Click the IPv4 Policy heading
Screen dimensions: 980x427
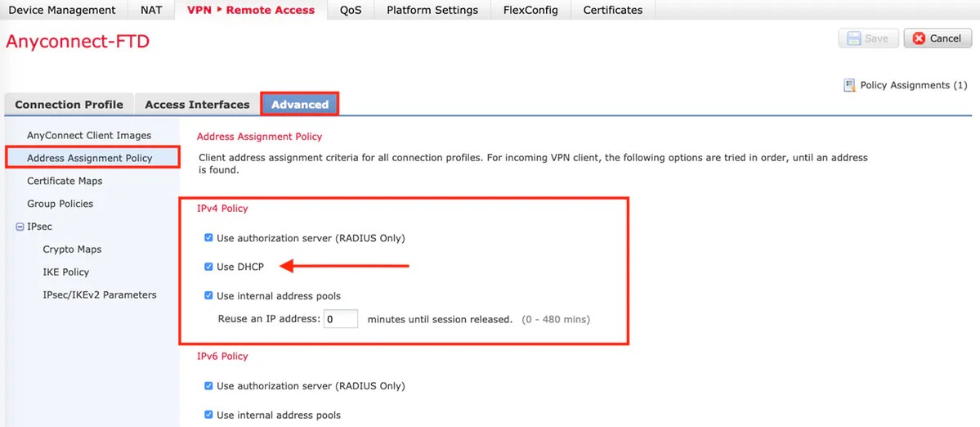[x=222, y=209]
